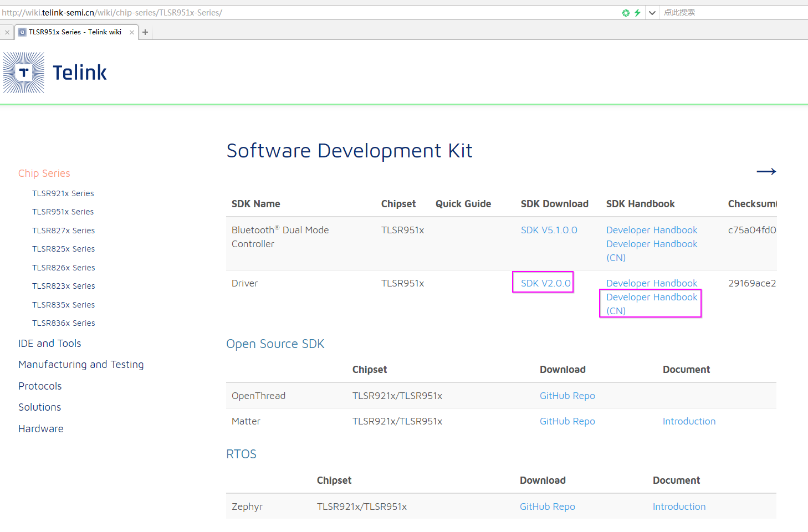Image resolution: width=808 pixels, height=532 pixels.
Task: Open TLSR827x Series sidebar link
Action: [x=64, y=231]
